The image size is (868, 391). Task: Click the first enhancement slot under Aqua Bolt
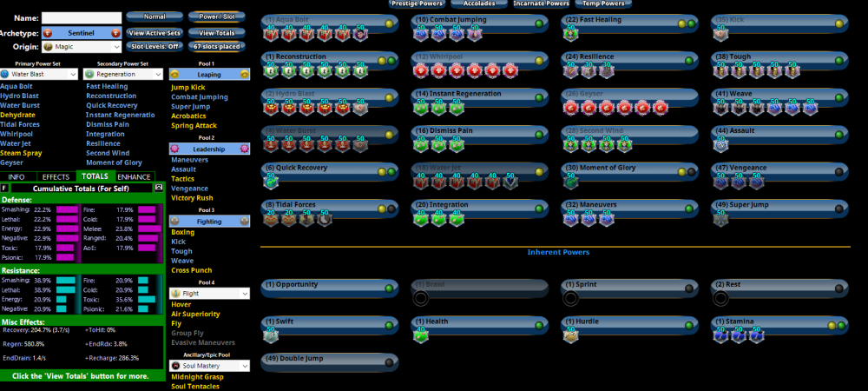pos(271,33)
